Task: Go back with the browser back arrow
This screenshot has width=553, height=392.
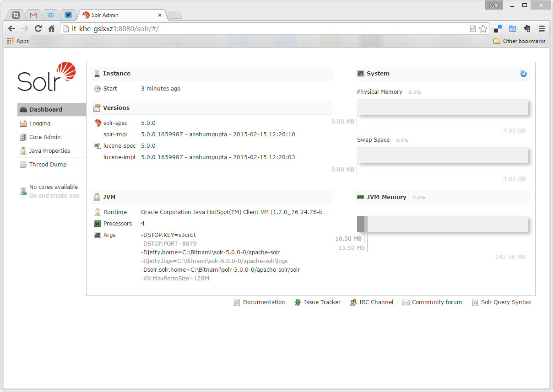Action: 12,28
